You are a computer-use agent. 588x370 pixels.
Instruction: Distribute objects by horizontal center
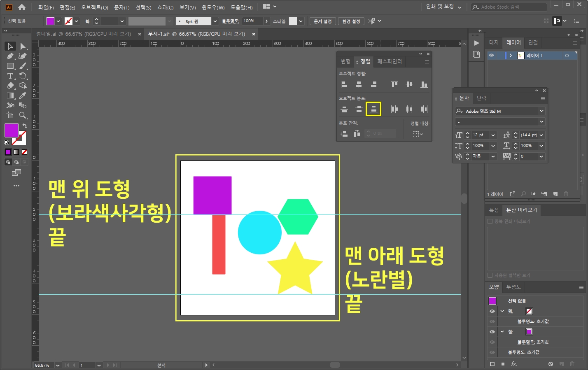[x=409, y=109]
